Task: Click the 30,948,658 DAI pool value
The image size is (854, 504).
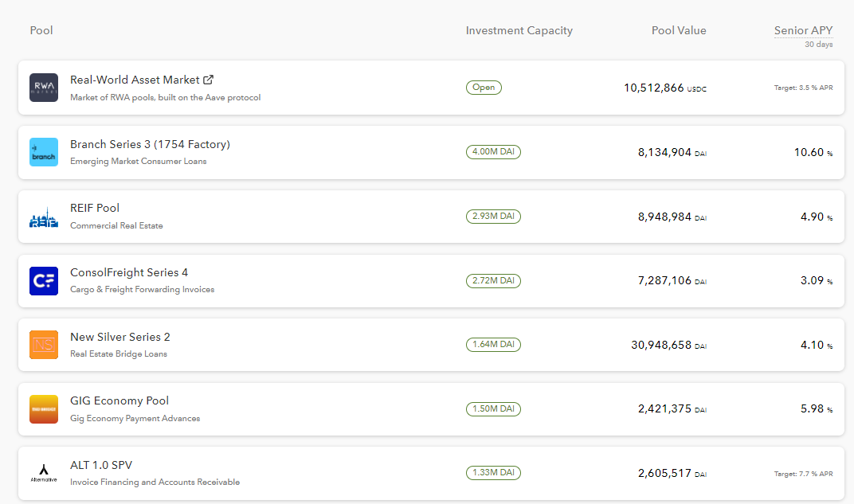Action: pyautogui.click(x=669, y=345)
